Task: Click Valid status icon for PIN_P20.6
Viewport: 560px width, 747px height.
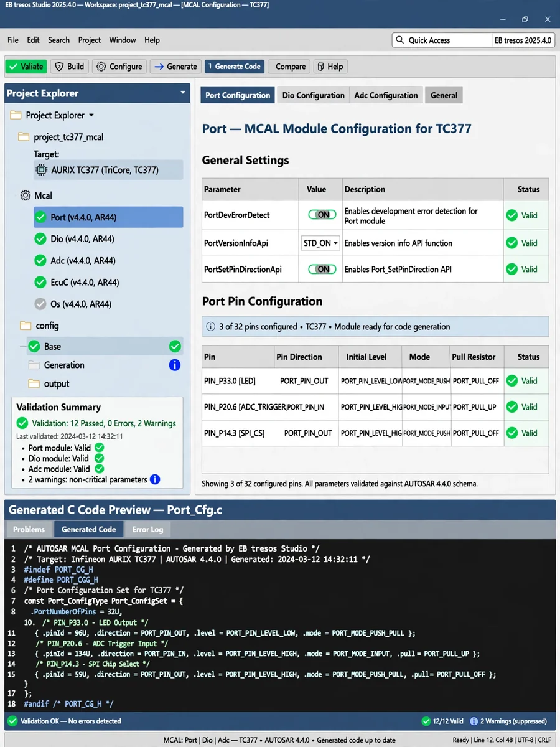Action: point(512,407)
